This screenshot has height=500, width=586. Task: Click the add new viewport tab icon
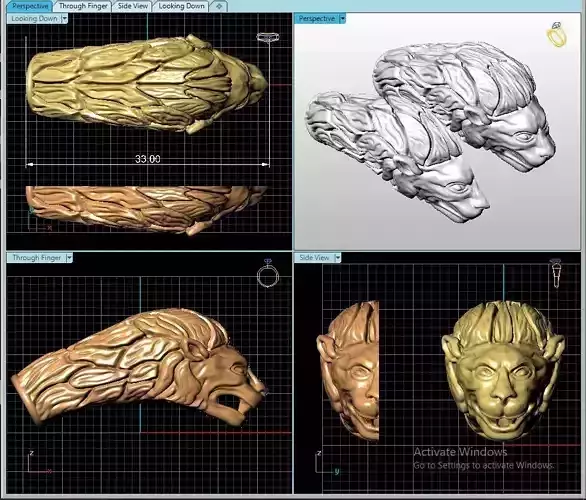point(219,6)
